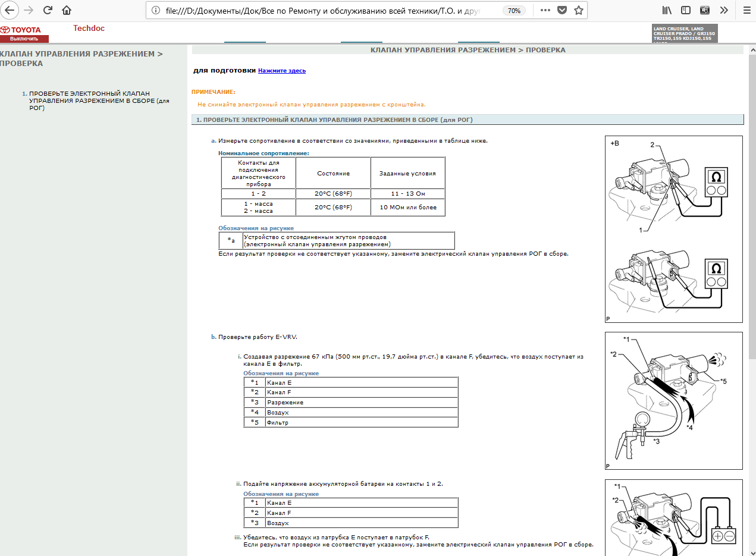Open the Нажмите здесь preparation link
Screen dimensions: 756x556
tap(282, 70)
